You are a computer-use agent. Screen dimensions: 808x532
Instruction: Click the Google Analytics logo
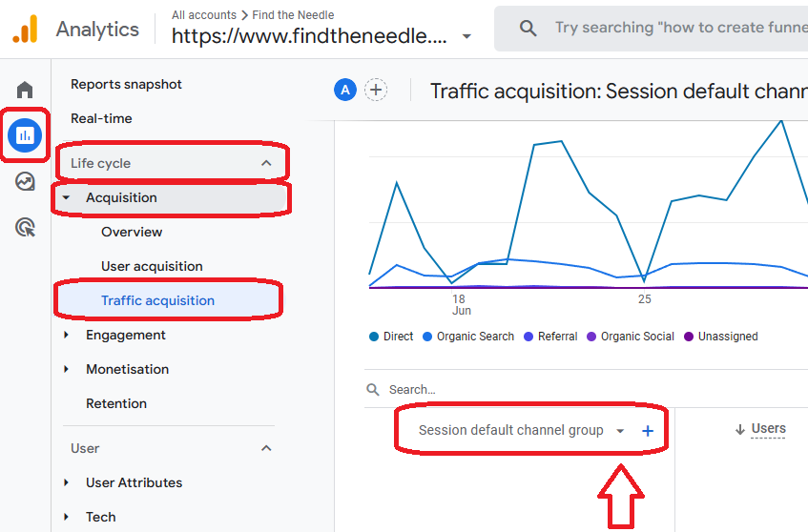click(25, 29)
